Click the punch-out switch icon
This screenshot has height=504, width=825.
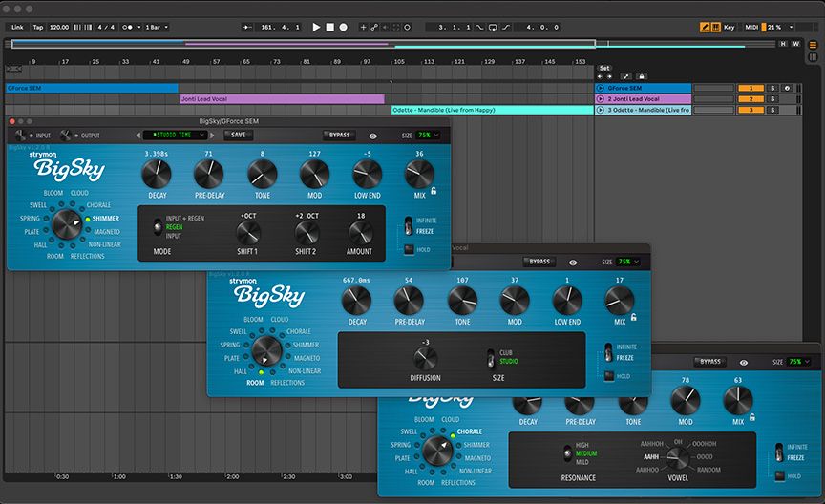pyautogui.click(x=506, y=27)
